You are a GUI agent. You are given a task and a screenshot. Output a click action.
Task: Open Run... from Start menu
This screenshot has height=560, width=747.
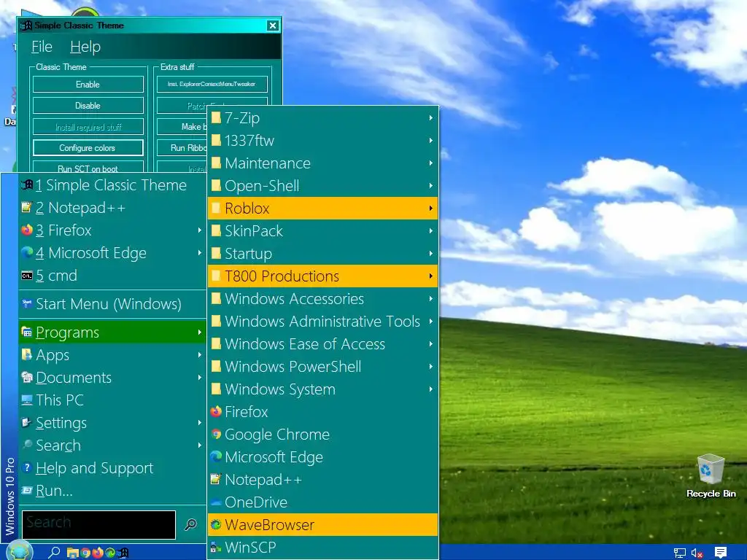pyautogui.click(x=112, y=491)
